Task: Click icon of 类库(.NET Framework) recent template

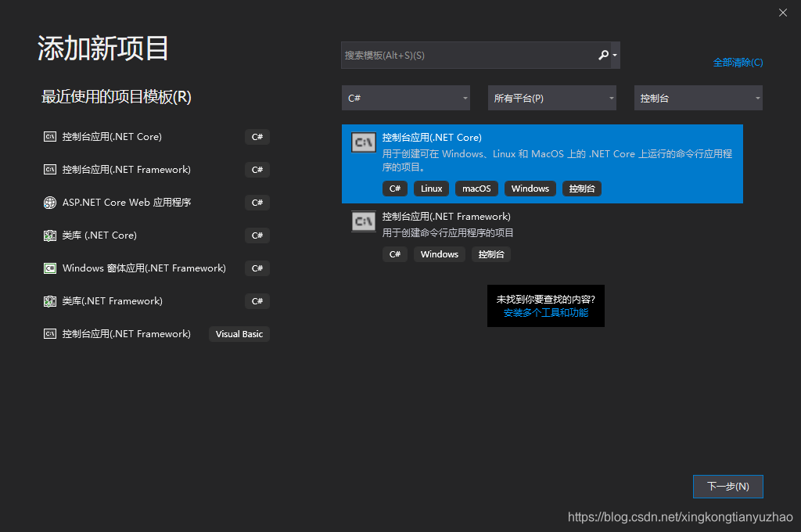Action: (x=50, y=301)
